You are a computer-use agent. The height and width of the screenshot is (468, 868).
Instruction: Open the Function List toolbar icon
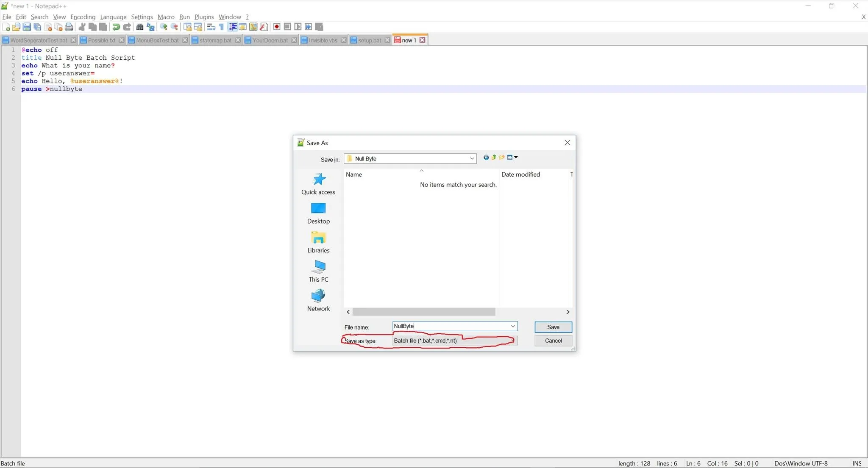(264, 27)
